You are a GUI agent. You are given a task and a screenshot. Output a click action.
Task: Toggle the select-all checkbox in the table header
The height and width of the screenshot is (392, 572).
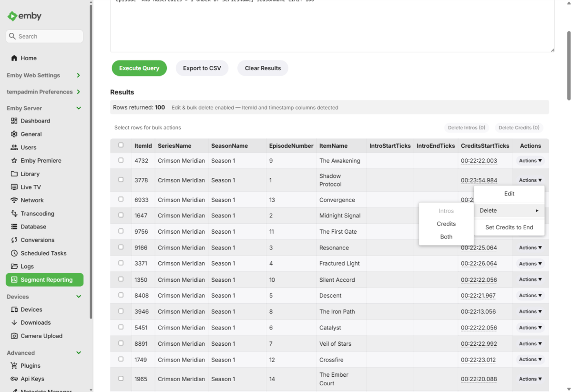tap(121, 145)
